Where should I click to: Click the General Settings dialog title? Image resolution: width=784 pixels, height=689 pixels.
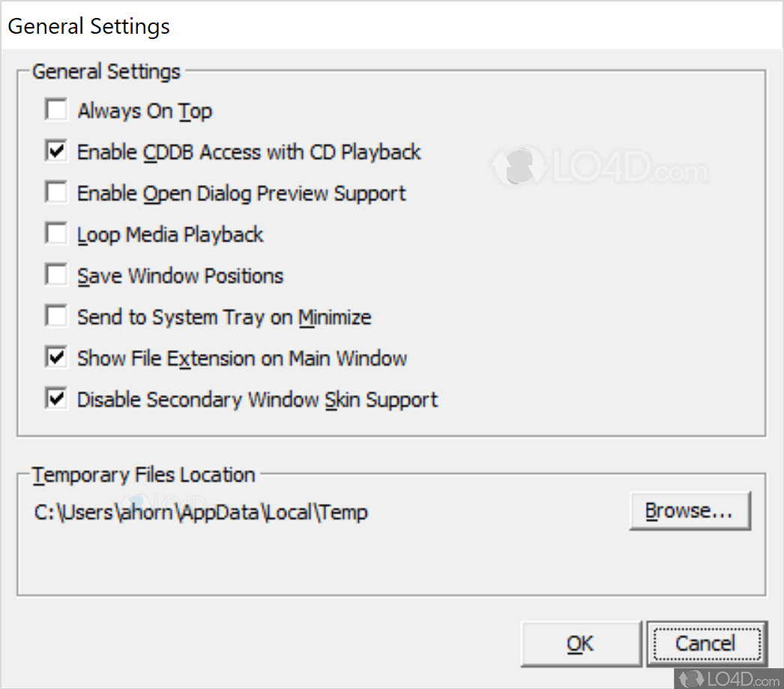coord(88,25)
